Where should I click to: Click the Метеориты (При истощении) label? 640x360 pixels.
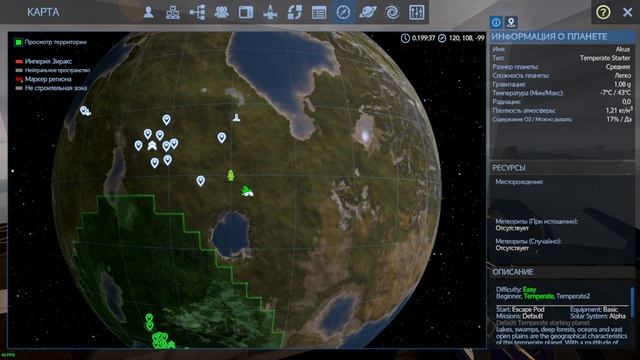536,222
